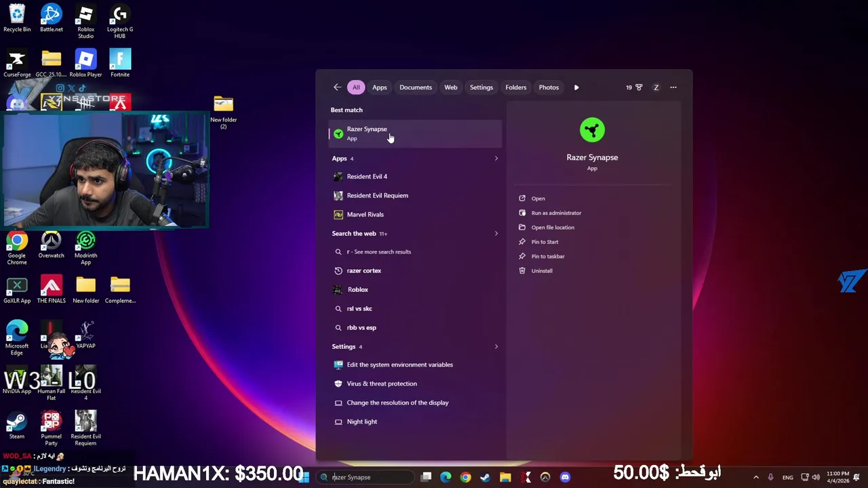This screenshot has height=488, width=868.
Task: Open 'Night light' setting result
Action: pyautogui.click(x=415, y=422)
